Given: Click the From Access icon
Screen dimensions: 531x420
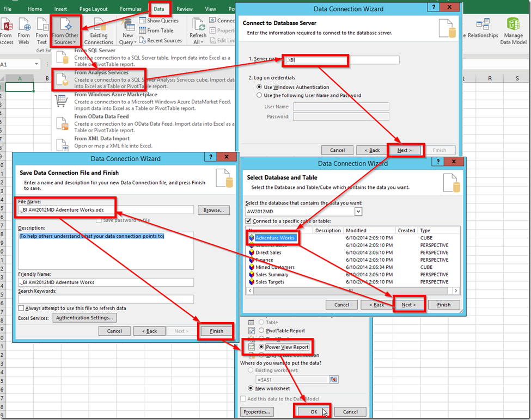Looking at the screenshot, I should pos(6,31).
